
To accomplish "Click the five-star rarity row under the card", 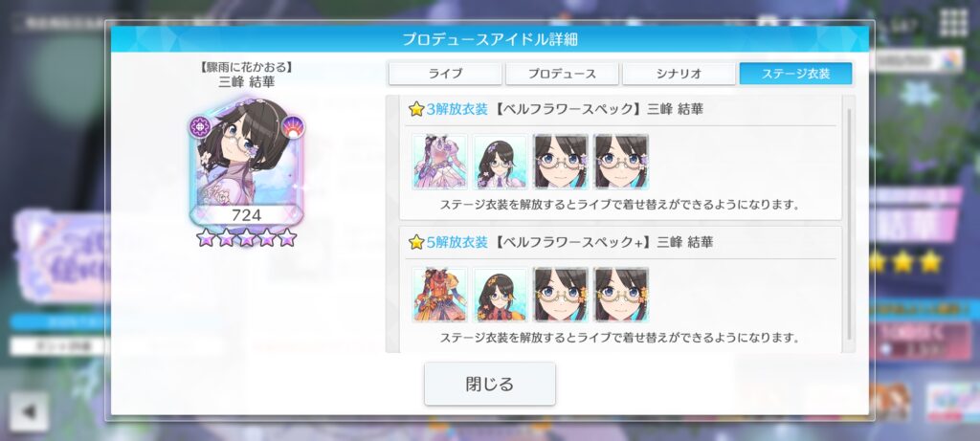I will (246, 237).
